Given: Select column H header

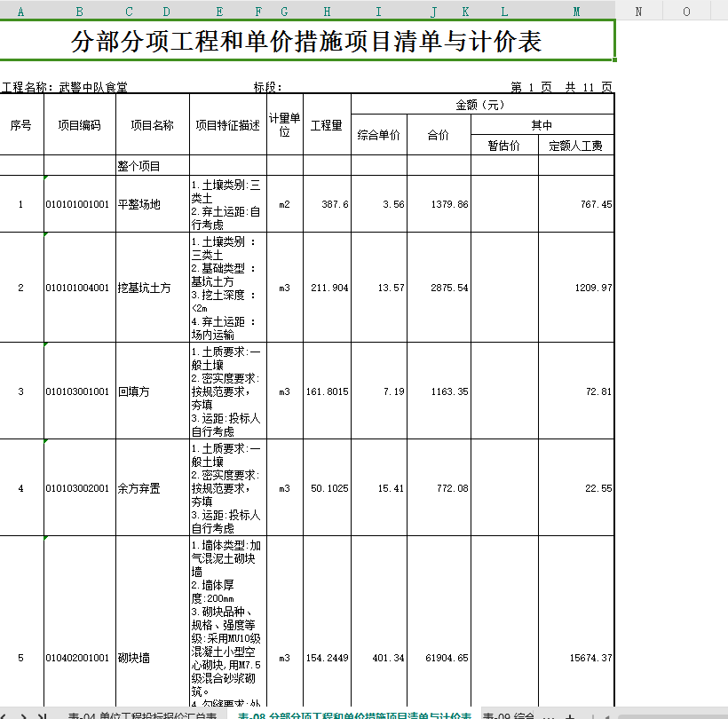Looking at the screenshot, I should pos(328,12).
